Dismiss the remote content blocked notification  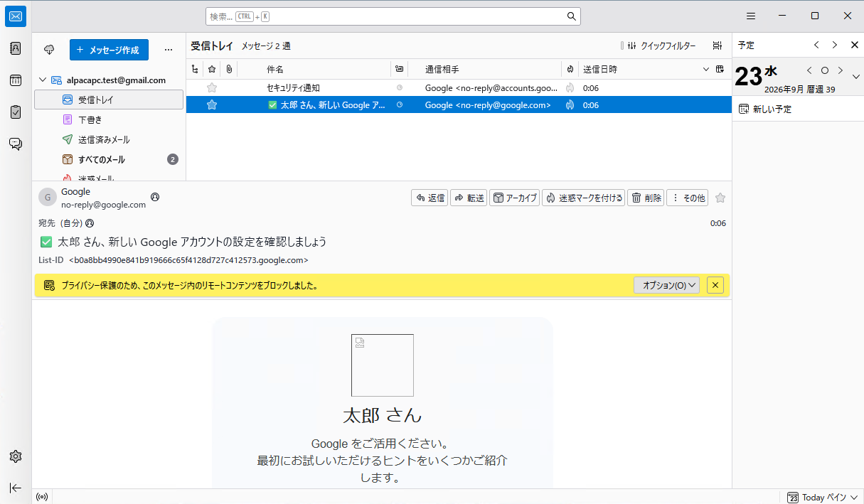pos(715,285)
